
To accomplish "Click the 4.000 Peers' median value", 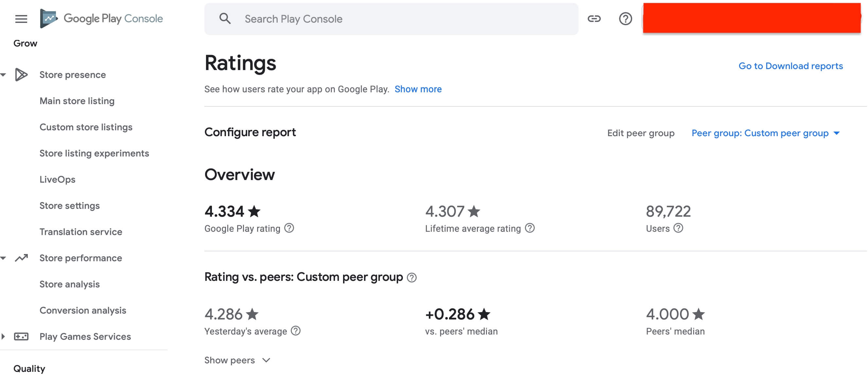I will [x=675, y=314].
